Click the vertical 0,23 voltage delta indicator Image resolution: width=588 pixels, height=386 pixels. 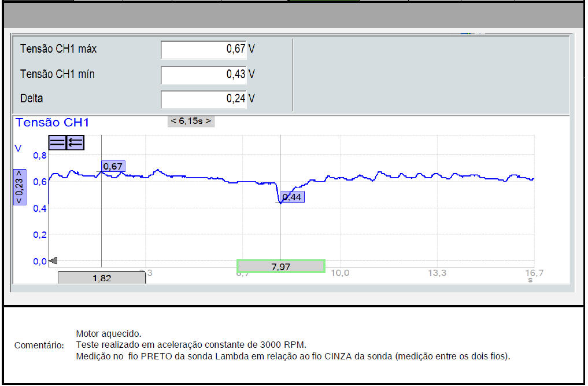pyautogui.click(x=19, y=187)
